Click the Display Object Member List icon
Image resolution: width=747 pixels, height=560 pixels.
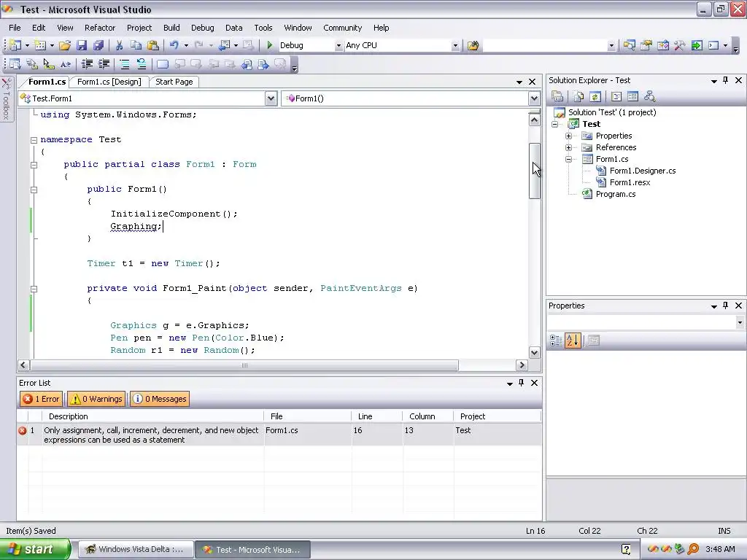(x=15, y=64)
